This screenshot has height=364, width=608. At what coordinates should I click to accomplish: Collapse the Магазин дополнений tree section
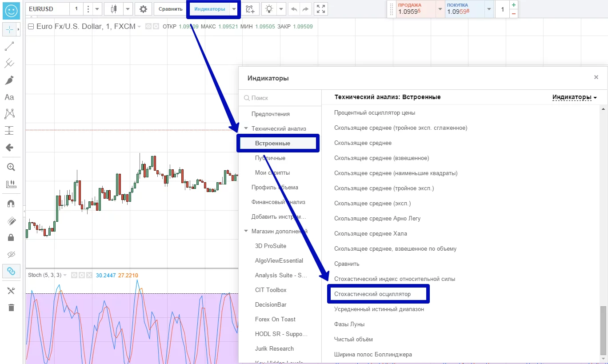(246, 231)
